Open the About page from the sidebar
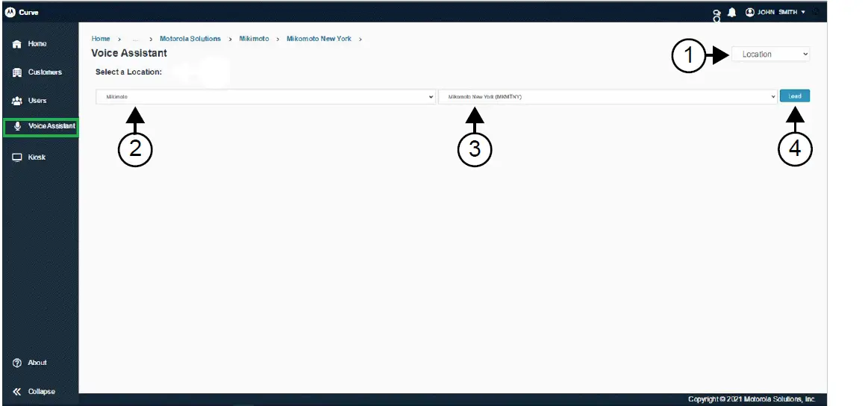Image resolution: width=868 pixels, height=406 pixels. (37, 363)
